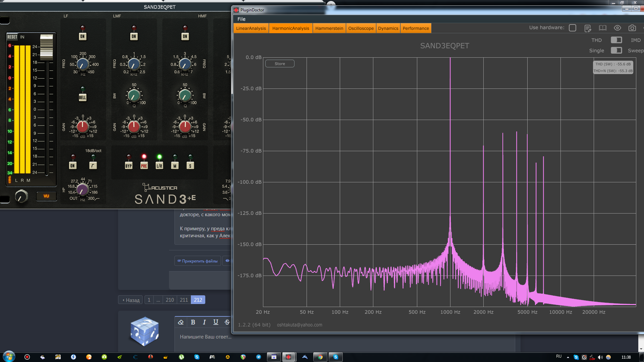This screenshot has width=644, height=362.
Task: Click the LMF bandwidth Q knob
Action: click(134, 96)
